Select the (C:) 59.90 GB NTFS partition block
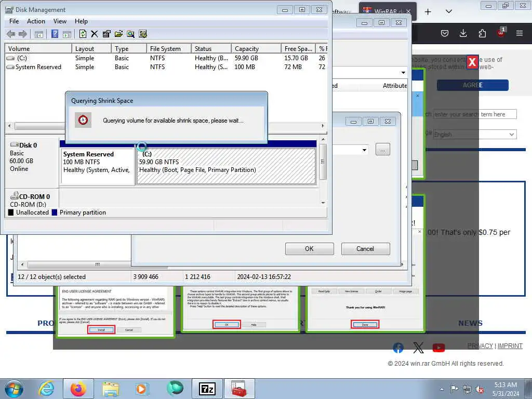 (227, 166)
